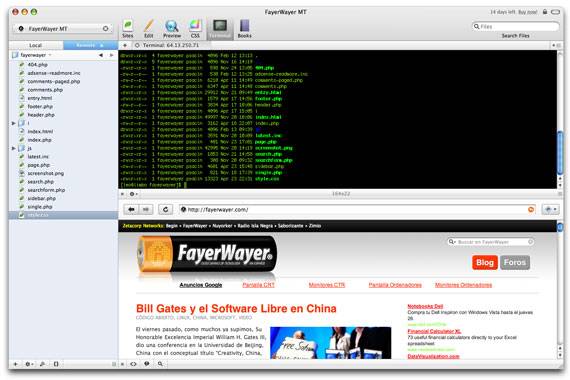The image size is (570, 380).
Task: Click the Notebooks Dell ad link
Action: [x=425, y=307]
